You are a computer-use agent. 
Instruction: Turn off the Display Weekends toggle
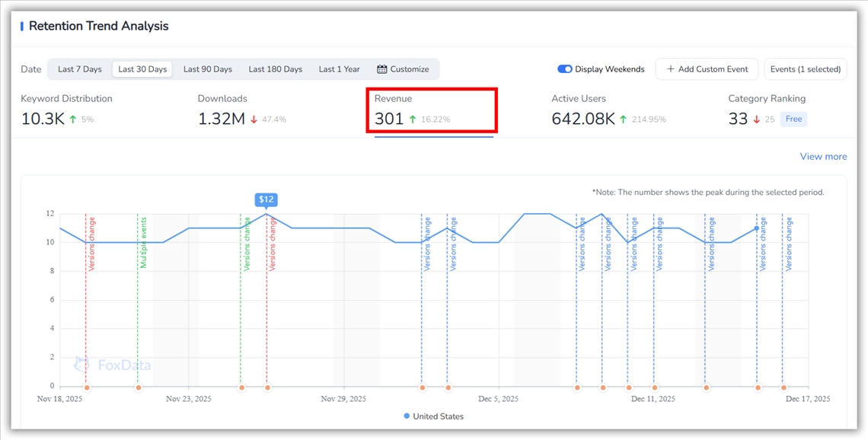563,69
